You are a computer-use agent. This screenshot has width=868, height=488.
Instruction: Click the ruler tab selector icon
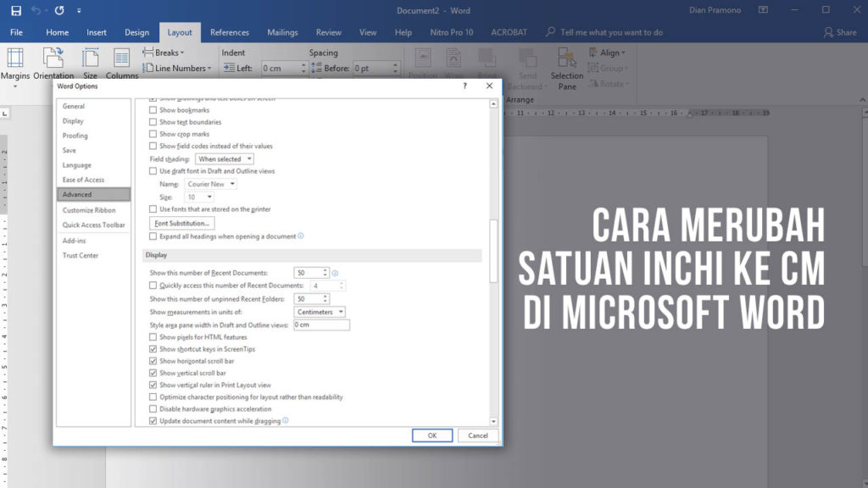click(5, 114)
